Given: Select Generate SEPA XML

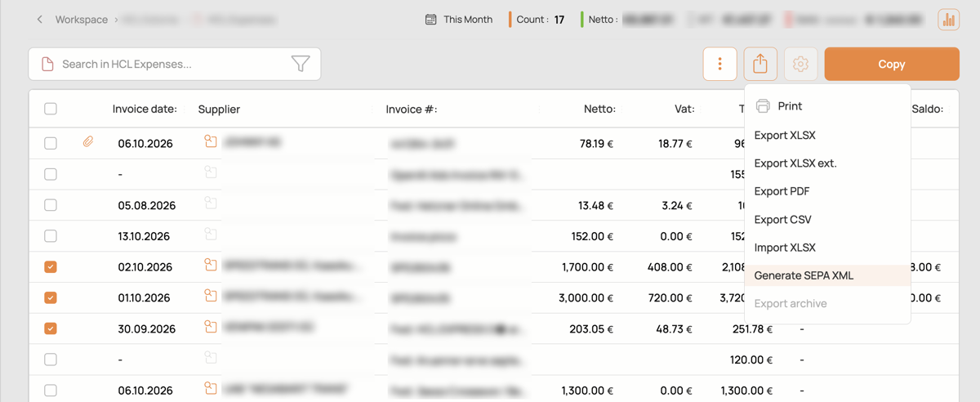Looking at the screenshot, I should [x=827, y=275].
